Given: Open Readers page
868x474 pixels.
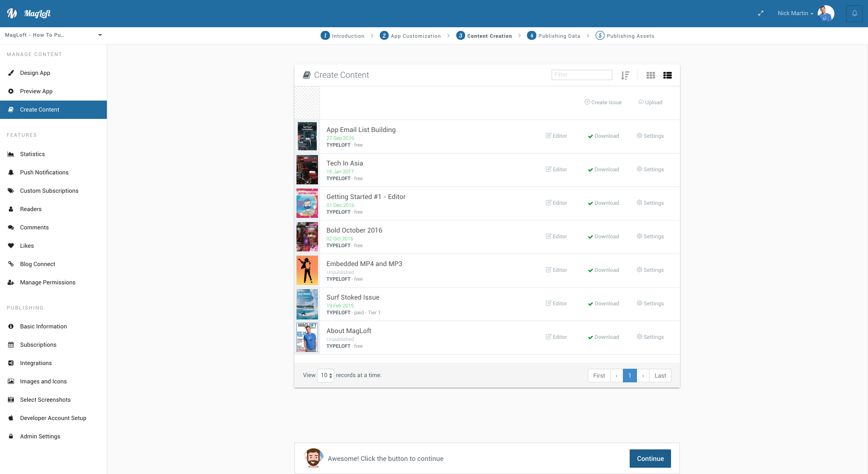Looking at the screenshot, I should [x=53, y=209].
